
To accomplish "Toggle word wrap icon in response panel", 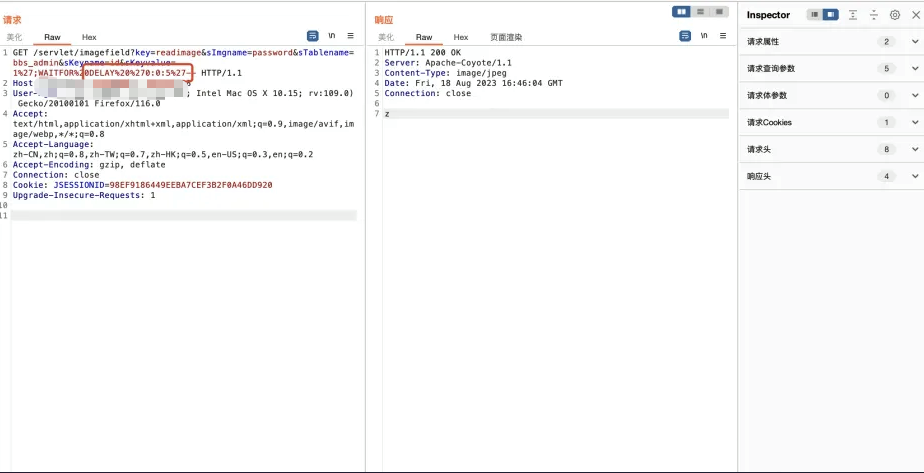I will (x=685, y=36).
